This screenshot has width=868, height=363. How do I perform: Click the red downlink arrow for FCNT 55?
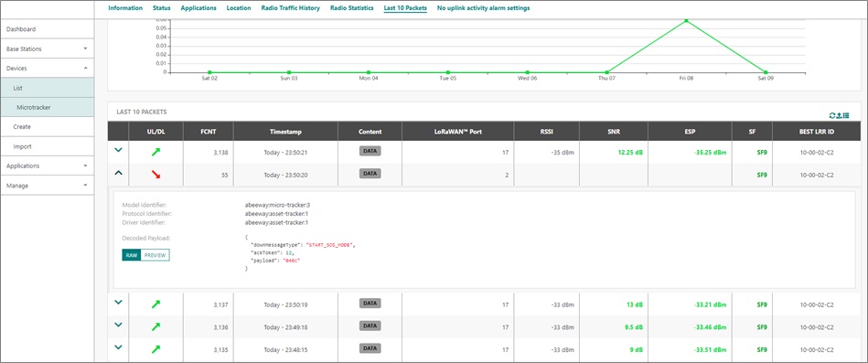[x=155, y=175]
